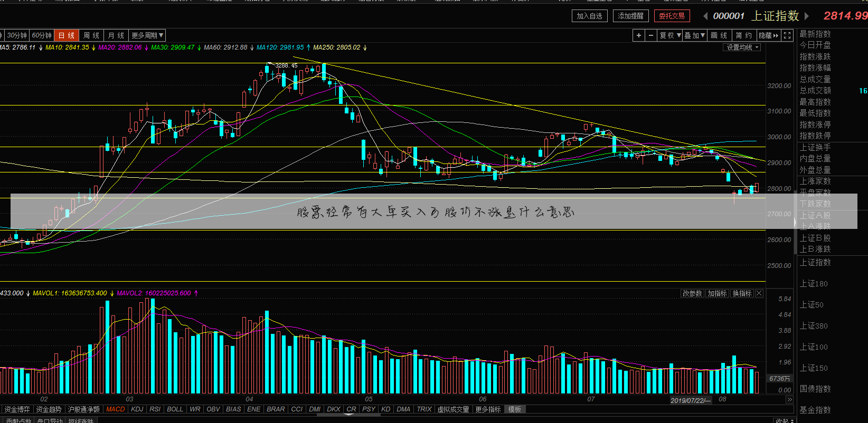Click the MA5 value label
Viewport: 868px width, 423px height.
click(x=17, y=47)
